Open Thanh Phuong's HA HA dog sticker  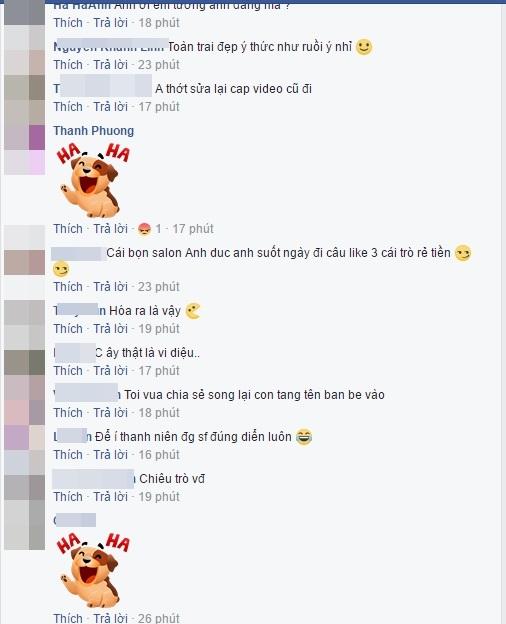tap(93, 179)
